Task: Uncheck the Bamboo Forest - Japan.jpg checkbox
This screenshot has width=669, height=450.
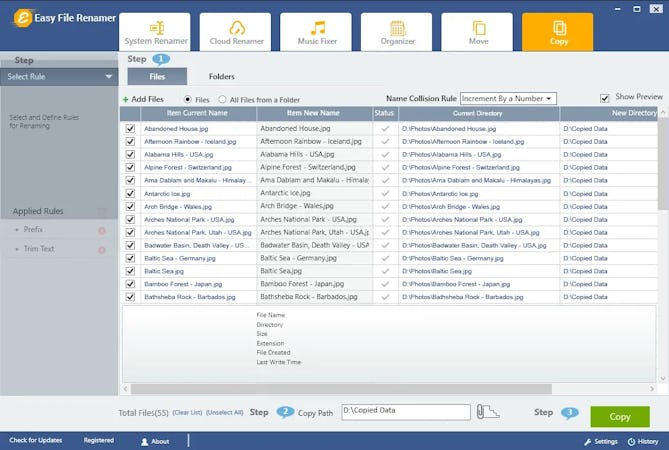Action: tap(130, 284)
